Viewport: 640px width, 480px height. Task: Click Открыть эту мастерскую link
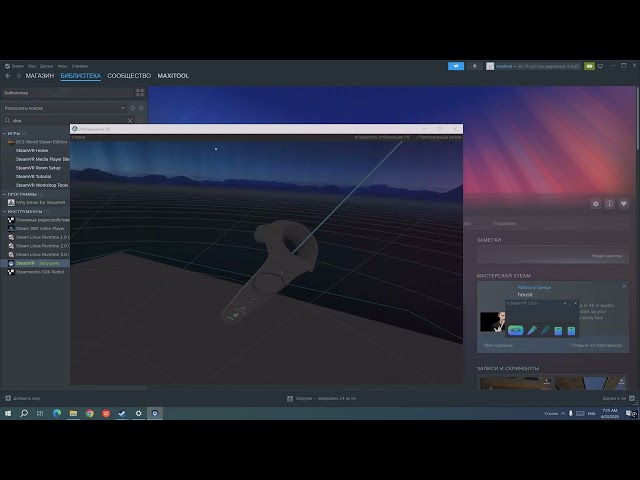[596, 345]
